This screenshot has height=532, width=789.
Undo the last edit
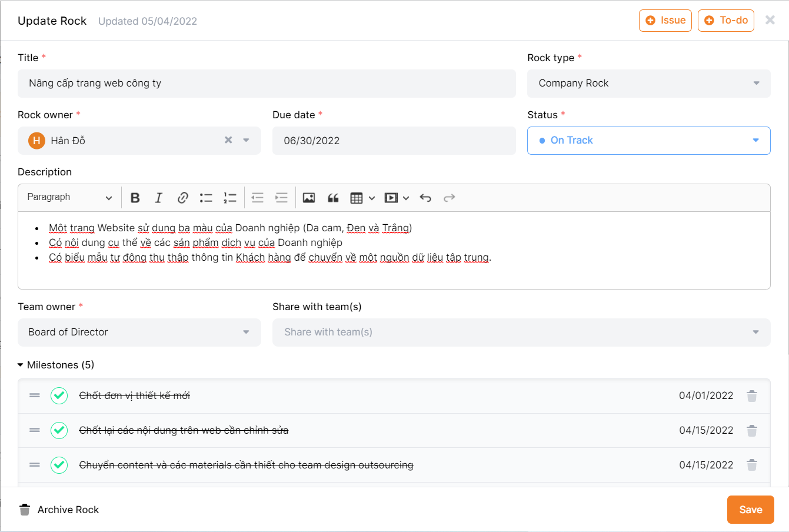pyautogui.click(x=425, y=198)
